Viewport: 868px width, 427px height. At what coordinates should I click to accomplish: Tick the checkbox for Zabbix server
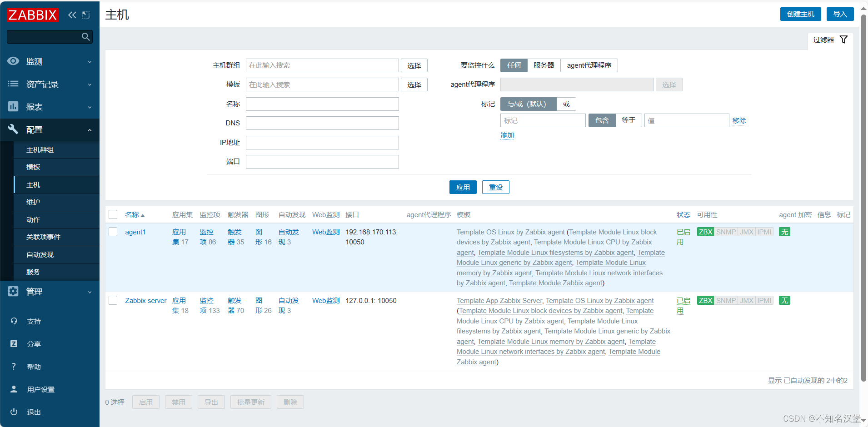click(x=113, y=300)
